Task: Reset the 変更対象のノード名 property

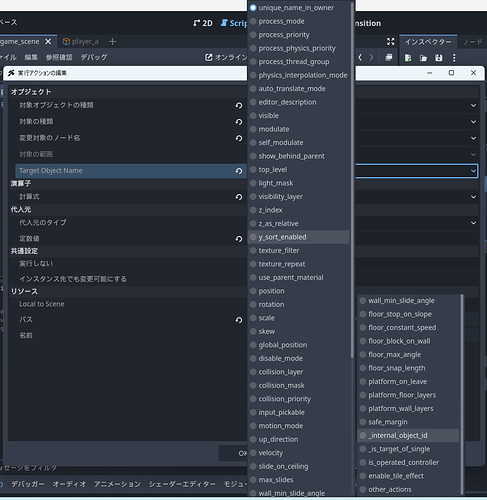Action: [239, 138]
